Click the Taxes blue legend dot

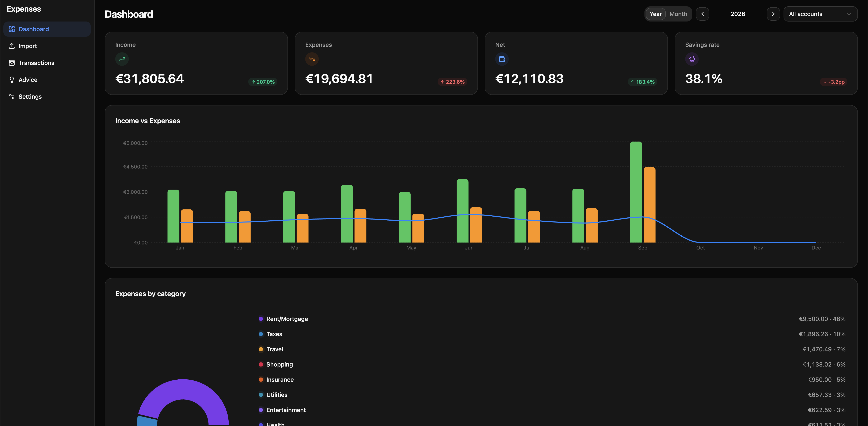pyautogui.click(x=261, y=334)
